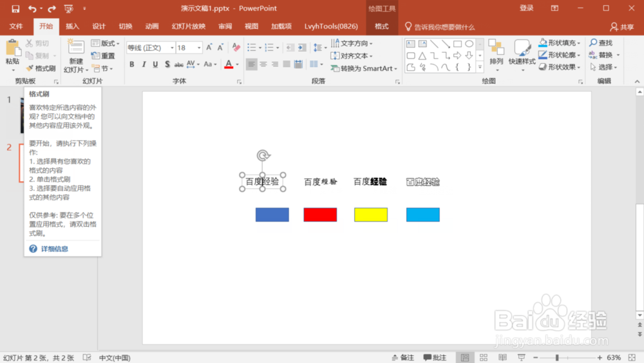Viewport: 644px width, 363px height.
Task: Switch to the Format (格式) tab
Action: tap(381, 26)
